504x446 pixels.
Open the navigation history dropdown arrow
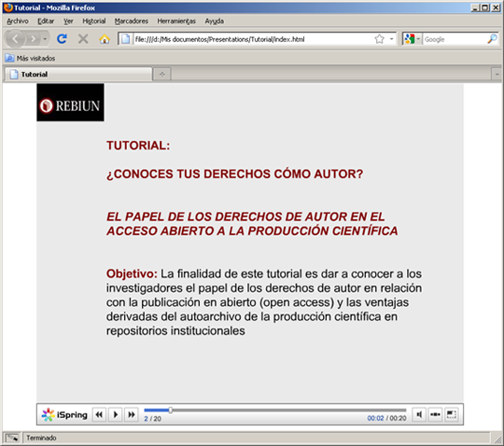coord(45,39)
